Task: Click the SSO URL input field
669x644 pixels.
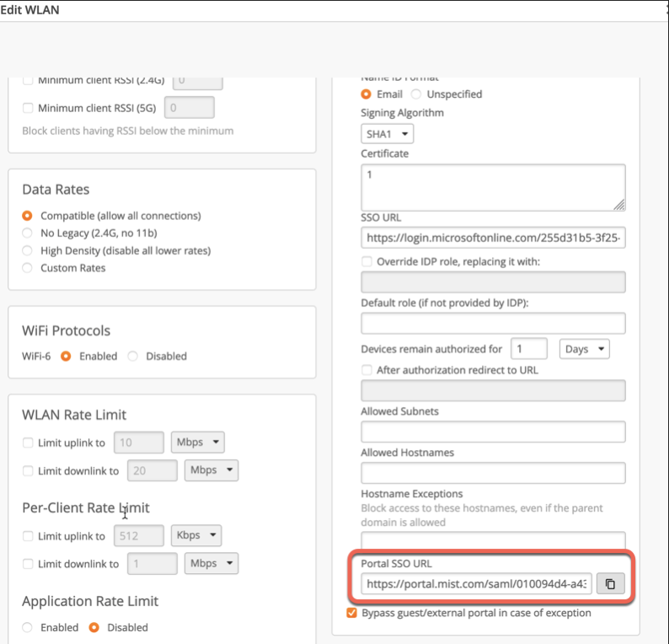Action: pyautogui.click(x=493, y=239)
